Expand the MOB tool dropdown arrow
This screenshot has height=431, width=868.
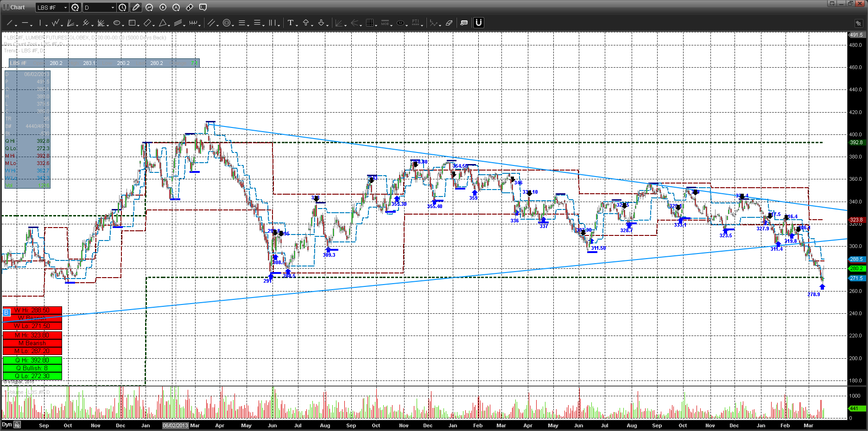[x=392, y=25]
